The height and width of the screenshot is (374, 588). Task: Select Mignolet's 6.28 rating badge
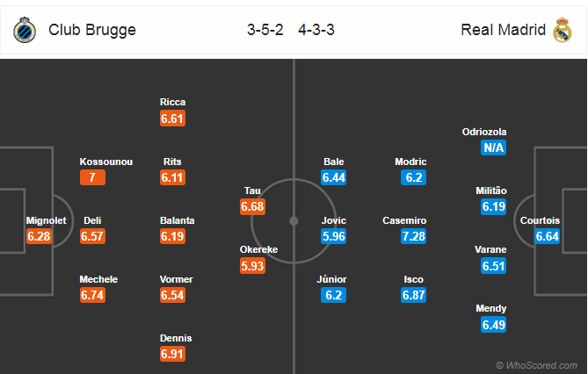click(39, 236)
